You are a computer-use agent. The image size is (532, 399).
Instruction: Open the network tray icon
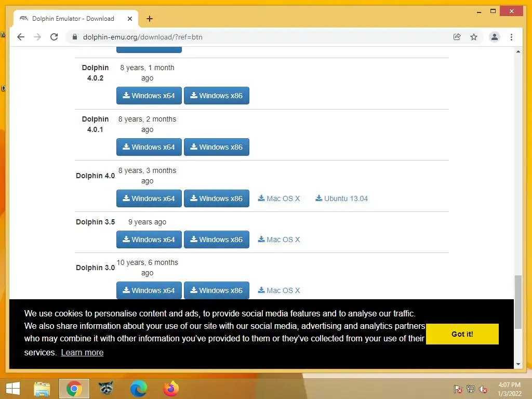tap(471, 389)
